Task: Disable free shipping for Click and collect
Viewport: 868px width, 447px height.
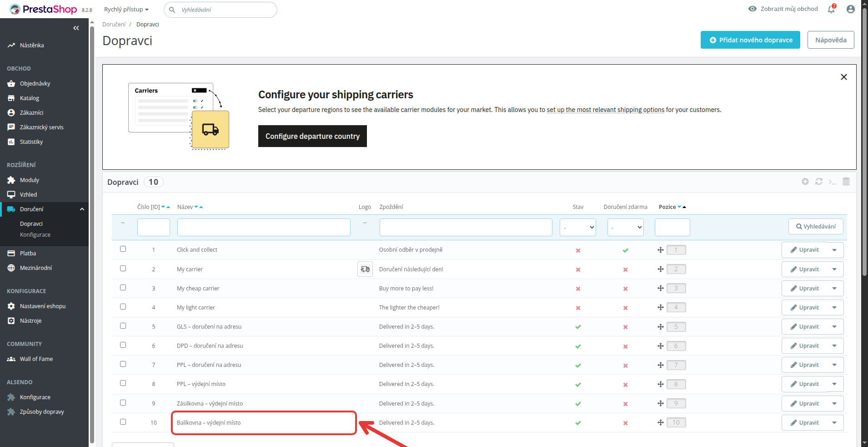Action: click(625, 250)
